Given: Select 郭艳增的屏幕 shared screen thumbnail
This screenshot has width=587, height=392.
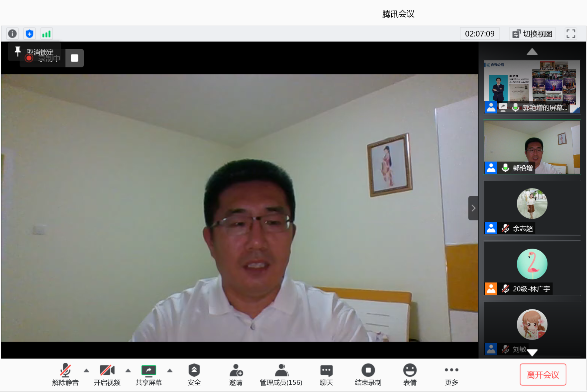Looking at the screenshot, I should point(532,87).
